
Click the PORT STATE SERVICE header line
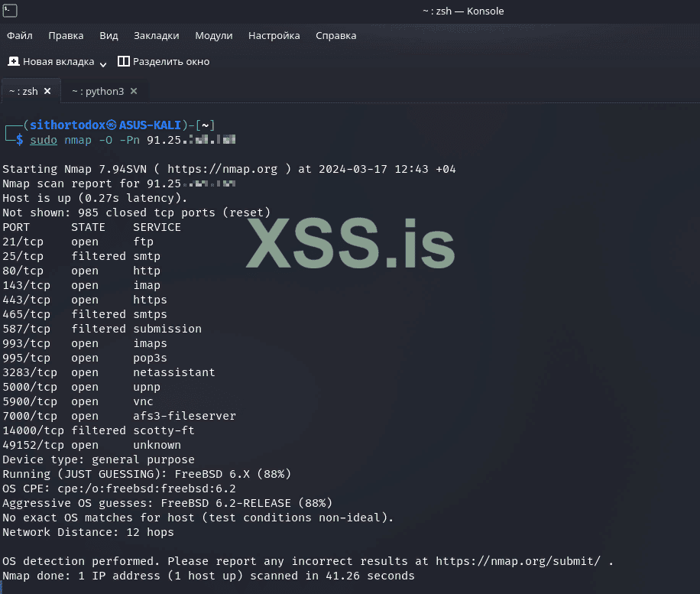click(92, 227)
